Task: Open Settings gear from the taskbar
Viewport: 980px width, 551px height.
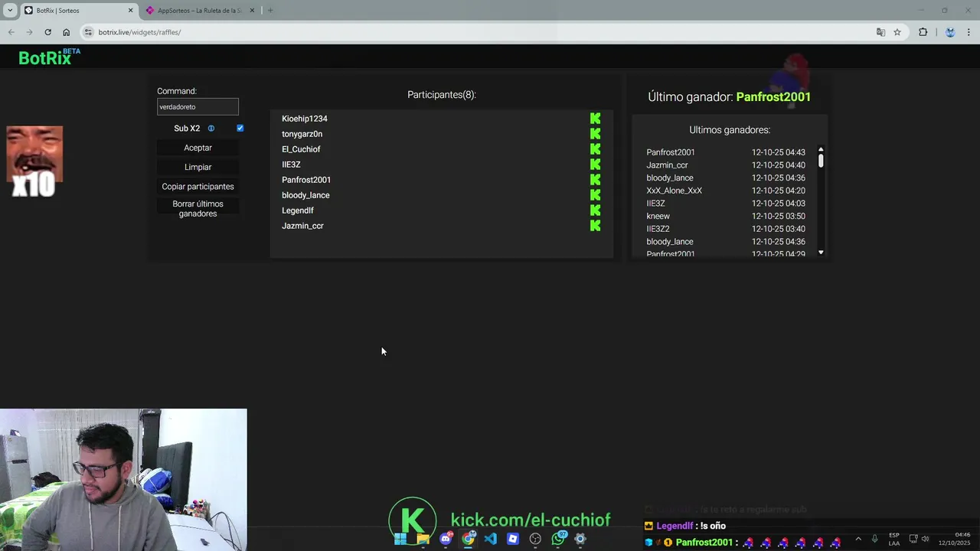Action: [580, 539]
